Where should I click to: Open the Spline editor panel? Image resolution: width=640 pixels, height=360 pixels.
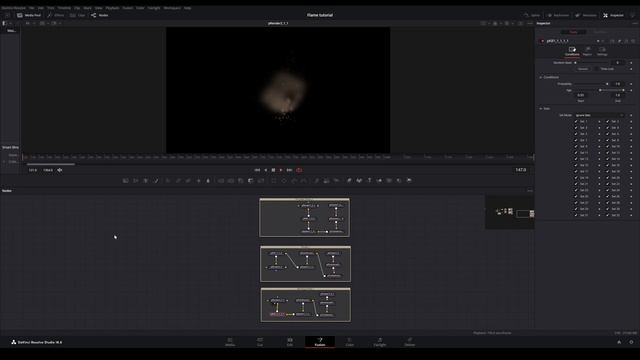click(532, 15)
